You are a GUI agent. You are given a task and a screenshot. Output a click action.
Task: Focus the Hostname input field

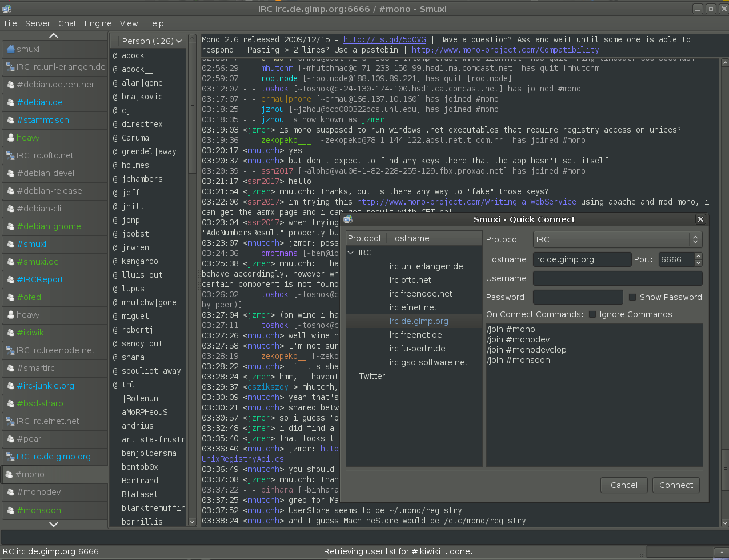[x=582, y=259]
